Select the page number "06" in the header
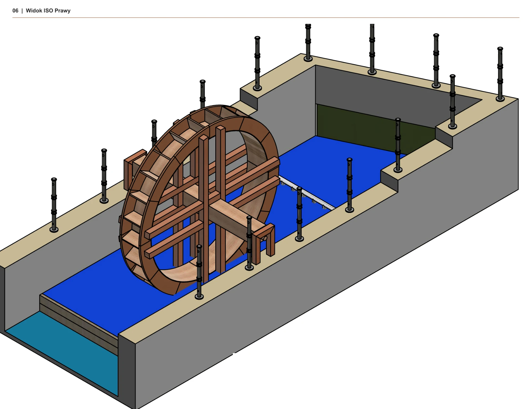 [15, 11]
